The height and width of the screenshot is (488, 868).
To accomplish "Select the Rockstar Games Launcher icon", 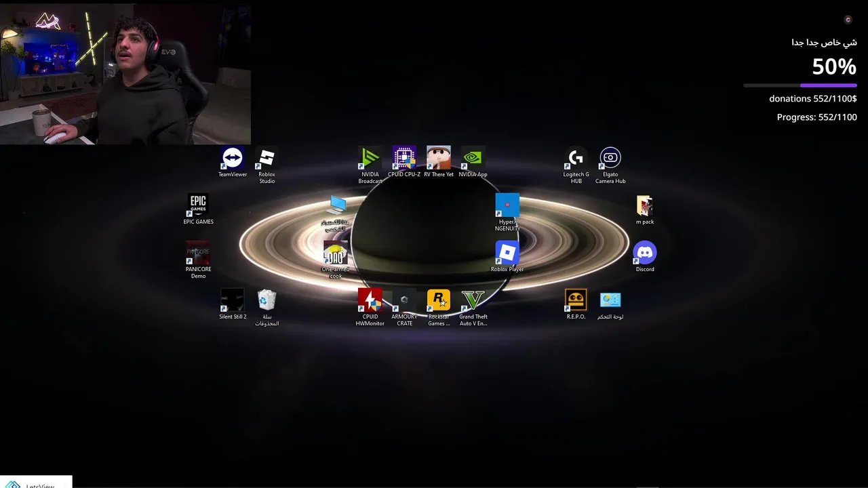I will [x=439, y=308].
